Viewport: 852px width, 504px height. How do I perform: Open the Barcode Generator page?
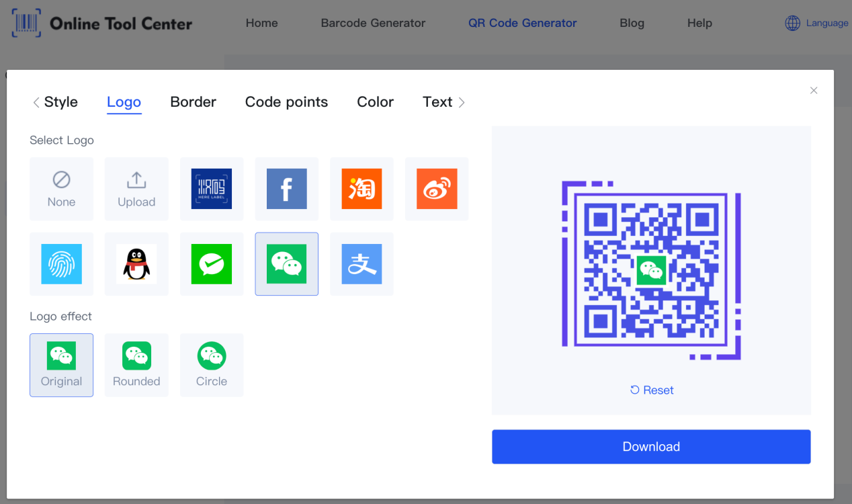373,23
